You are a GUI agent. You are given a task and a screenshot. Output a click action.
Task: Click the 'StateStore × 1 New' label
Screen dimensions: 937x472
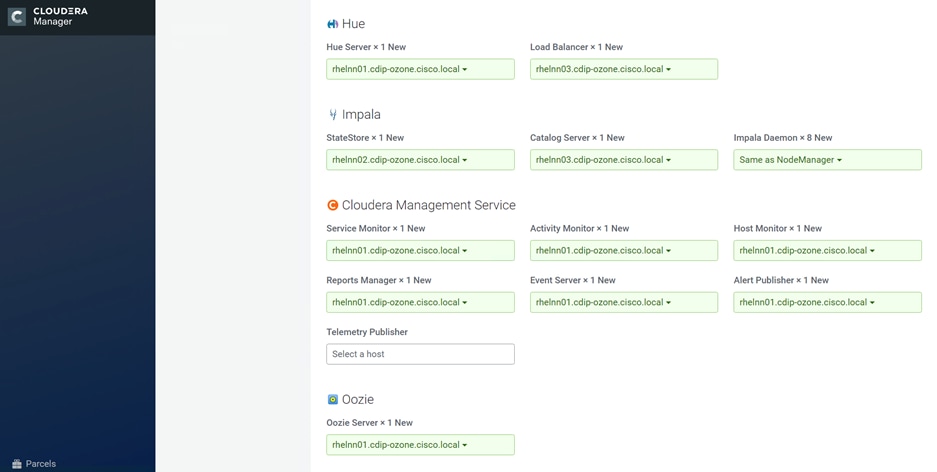pos(365,137)
